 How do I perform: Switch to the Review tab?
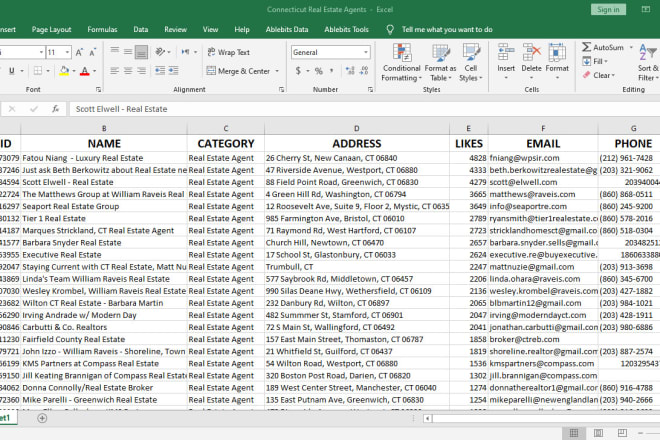pos(176,29)
